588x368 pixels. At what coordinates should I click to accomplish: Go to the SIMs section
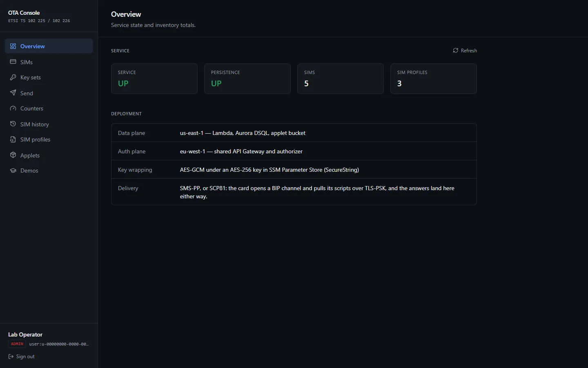[x=49, y=62]
